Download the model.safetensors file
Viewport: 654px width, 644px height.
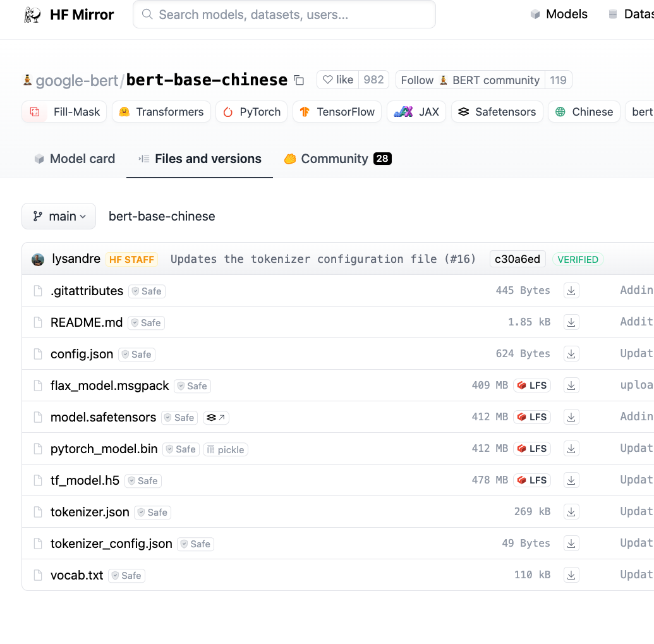pyautogui.click(x=571, y=417)
